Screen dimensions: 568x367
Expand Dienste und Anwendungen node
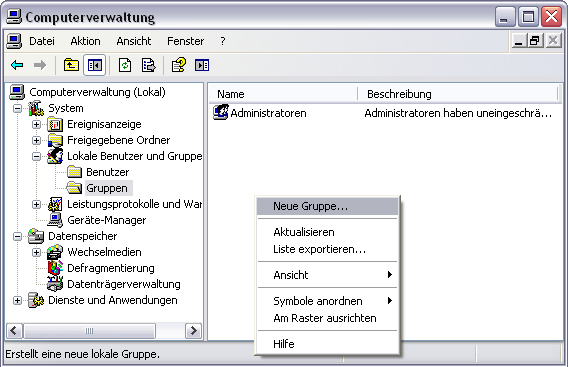click(17, 300)
